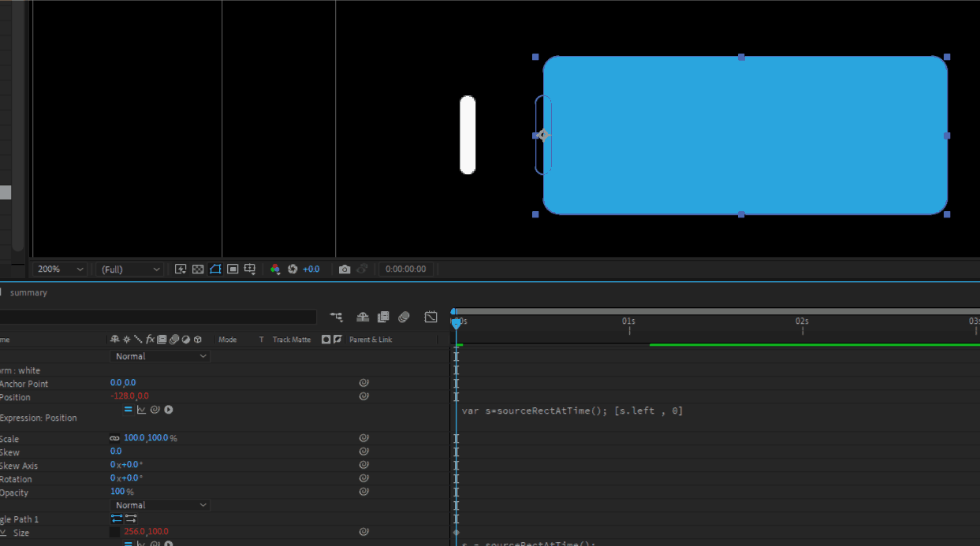This screenshot has height=546, width=980.
Task: Toggle mask and shape path visibility
Action: (214, 269)
